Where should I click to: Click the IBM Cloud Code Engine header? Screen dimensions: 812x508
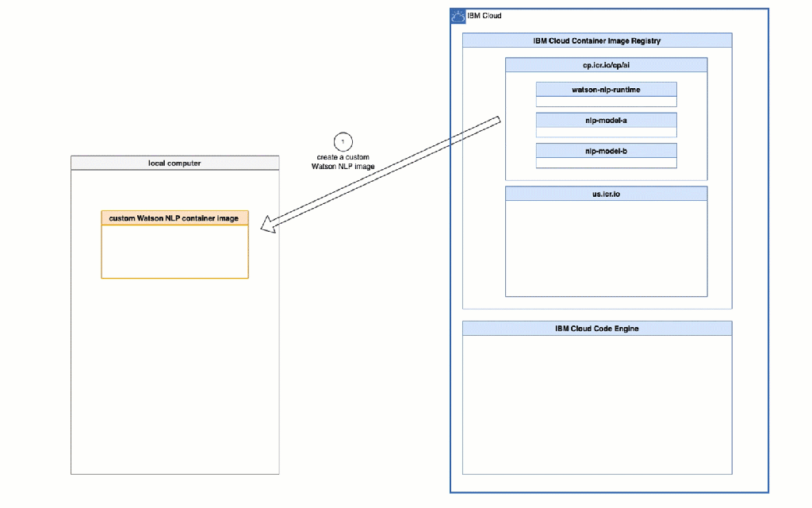pyautogui.click(x=596, y=328)
